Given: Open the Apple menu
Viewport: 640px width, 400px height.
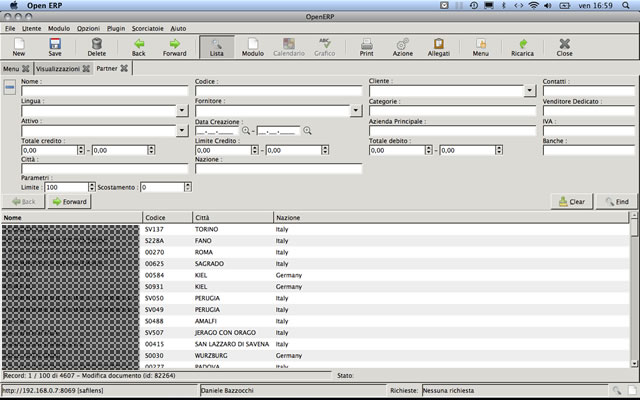Looking at the screenshot, I should point(13,5).
